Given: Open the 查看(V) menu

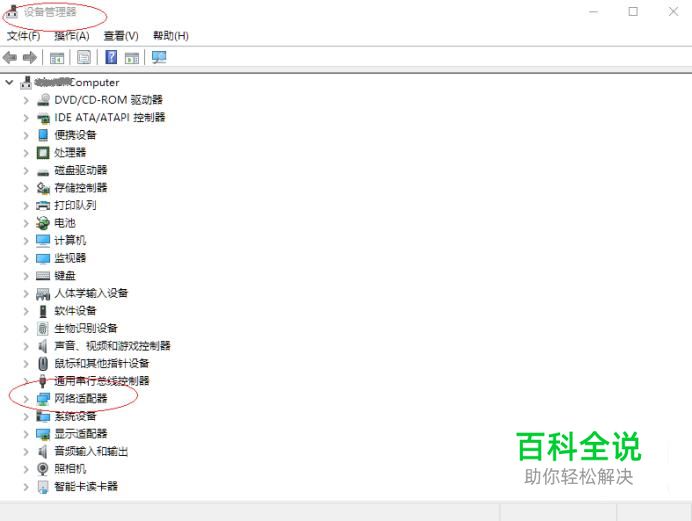Looking at the screenshot, I should click(121, 36).
